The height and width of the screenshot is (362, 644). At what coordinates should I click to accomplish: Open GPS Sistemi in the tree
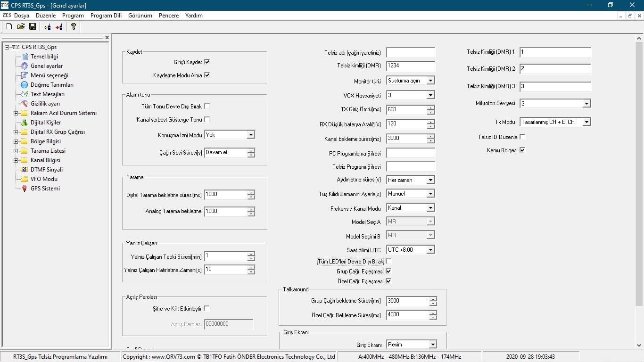(45, 189)
